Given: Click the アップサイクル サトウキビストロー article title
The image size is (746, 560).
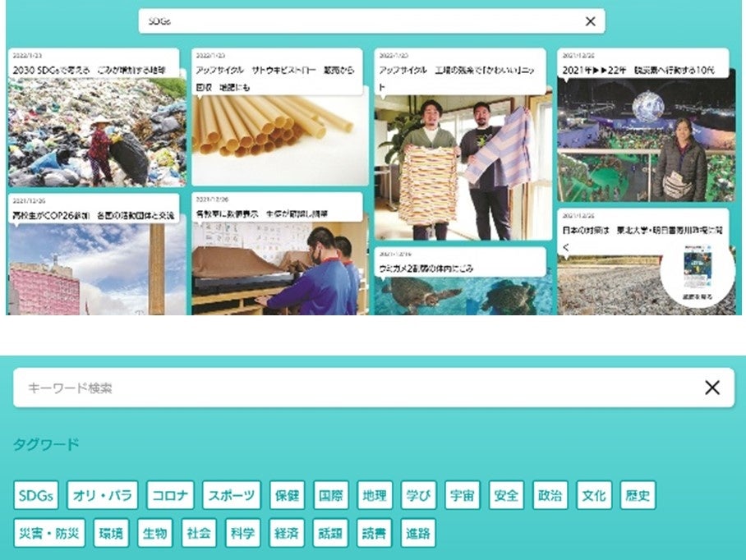Looking at the screenshot, I should 275,79.
